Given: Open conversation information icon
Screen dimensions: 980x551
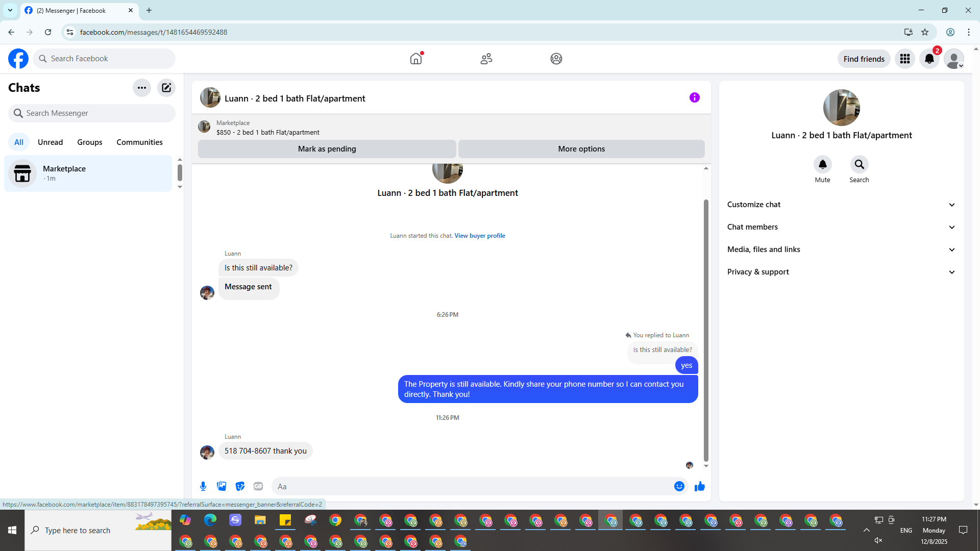Looking at the screenshot, I should click(x=695, y=97).
